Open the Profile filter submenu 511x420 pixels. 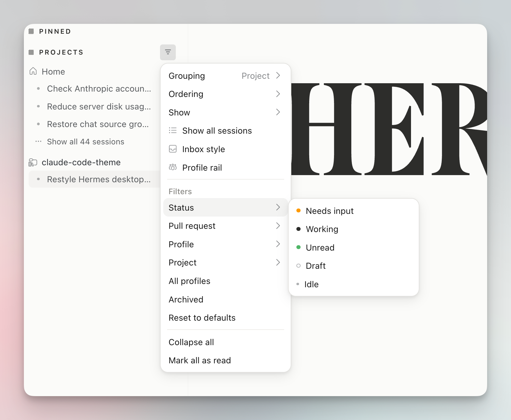pyautogui.click(x=226, y=244)
